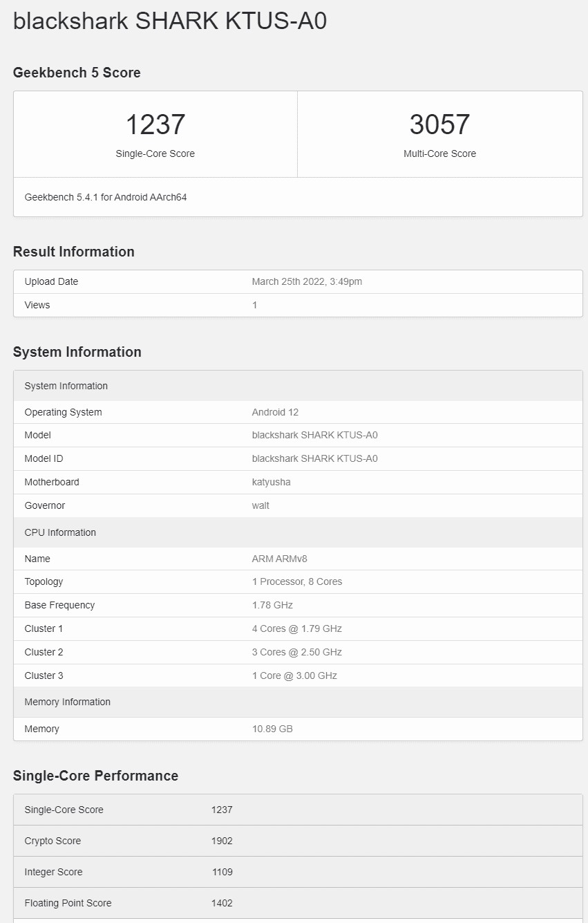Select "4 Cores @ 1.79 GHz" value
Screen dimensions: 588x923
pos(297,628)
